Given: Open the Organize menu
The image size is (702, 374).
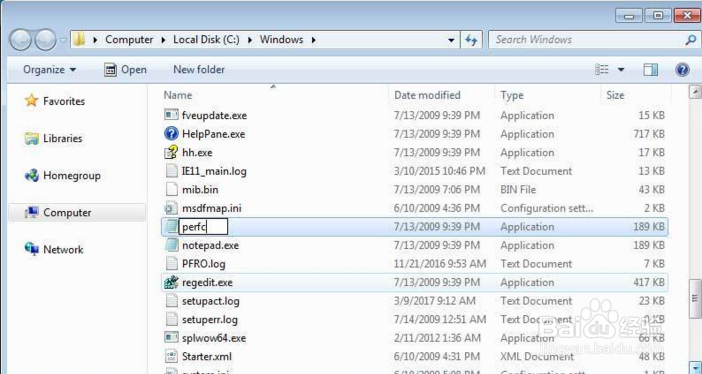Looking at the screenshot, I should 50,69.
